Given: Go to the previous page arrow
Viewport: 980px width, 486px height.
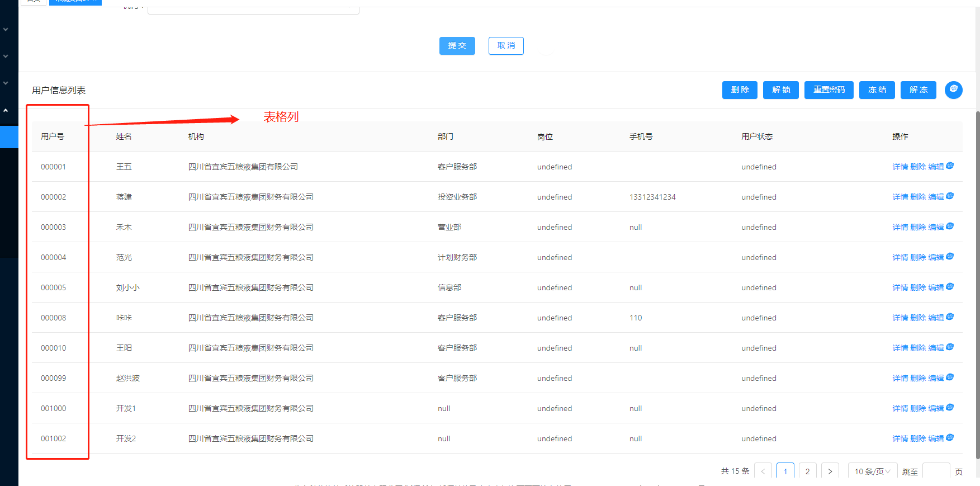Looking at the screenshot, I should [x=763, y=471].
